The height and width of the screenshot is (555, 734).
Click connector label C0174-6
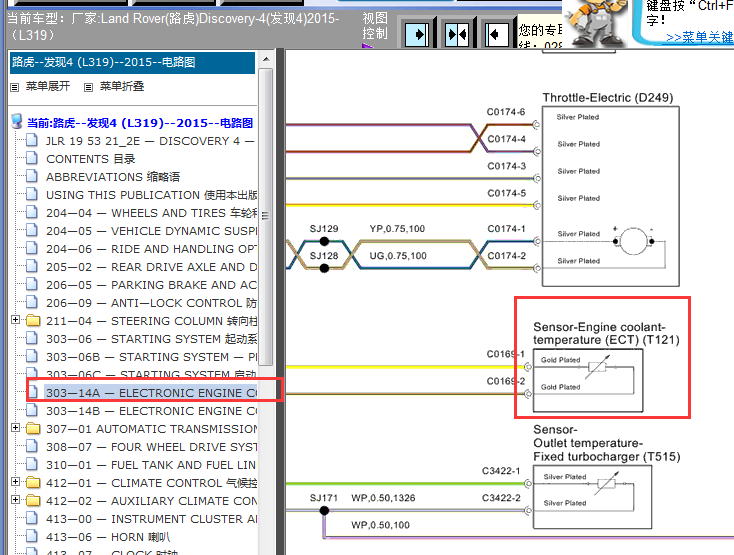point(506,112)
